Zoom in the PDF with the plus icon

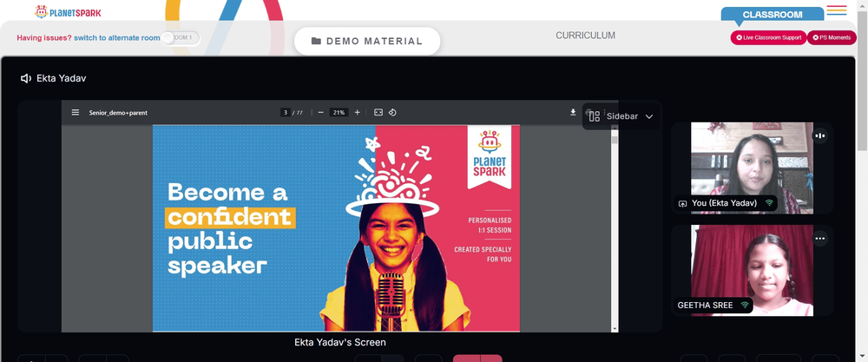357,112
